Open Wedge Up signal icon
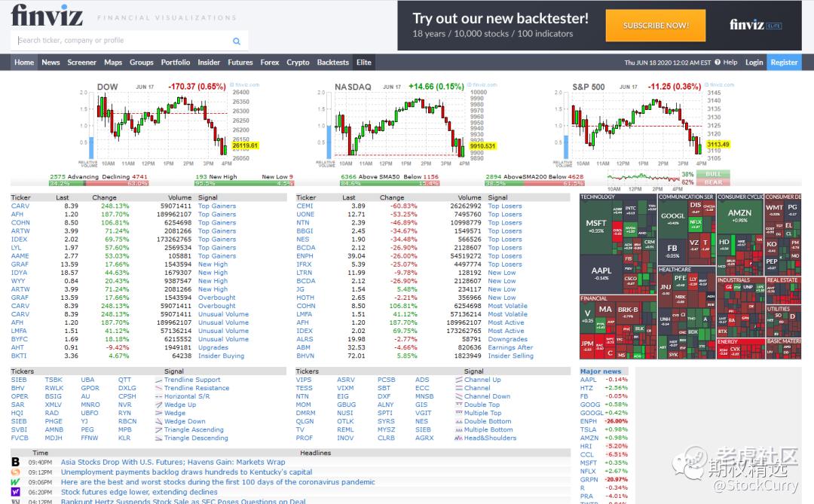The image size is (814, 504). pos(159,405)
